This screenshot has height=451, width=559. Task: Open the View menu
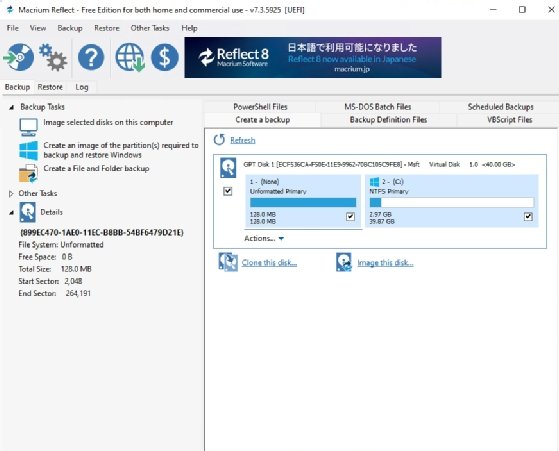(38, 28)
